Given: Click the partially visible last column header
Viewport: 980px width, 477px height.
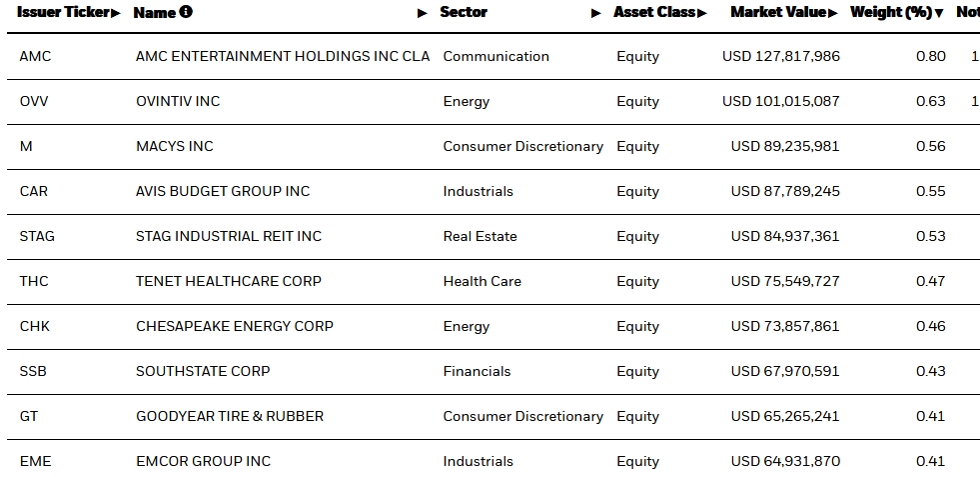Looking at the screenshot, I should pos(967,13).
